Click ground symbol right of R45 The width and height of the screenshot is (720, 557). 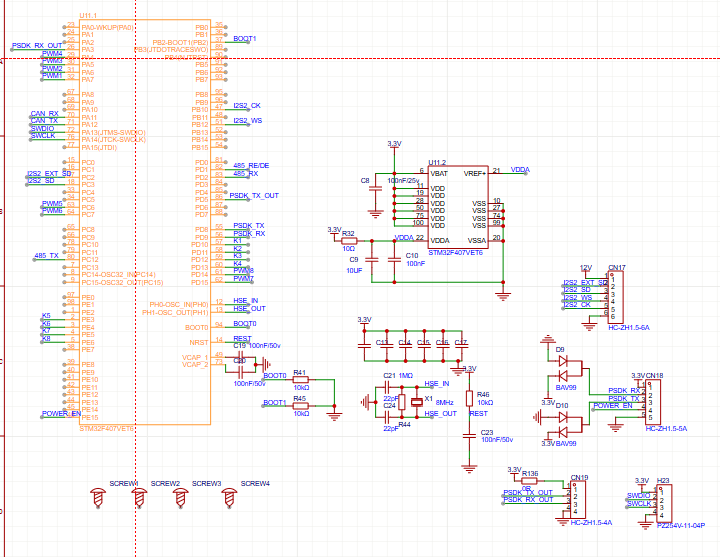click(334, 417)
